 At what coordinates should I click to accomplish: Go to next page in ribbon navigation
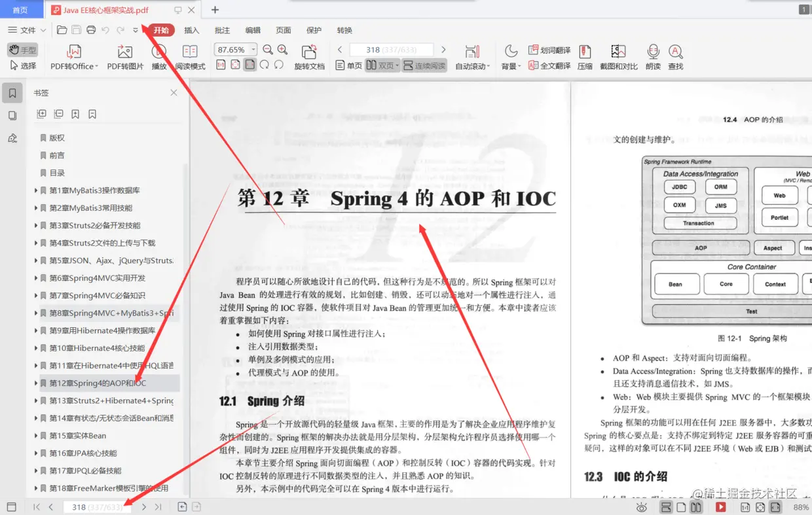[443, 50]
